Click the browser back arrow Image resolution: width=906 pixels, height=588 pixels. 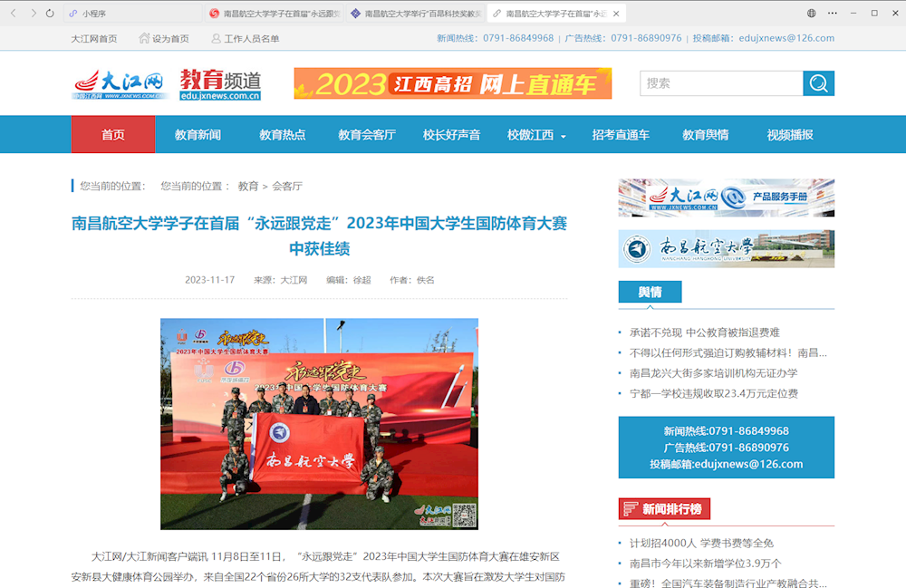(13, 14)
